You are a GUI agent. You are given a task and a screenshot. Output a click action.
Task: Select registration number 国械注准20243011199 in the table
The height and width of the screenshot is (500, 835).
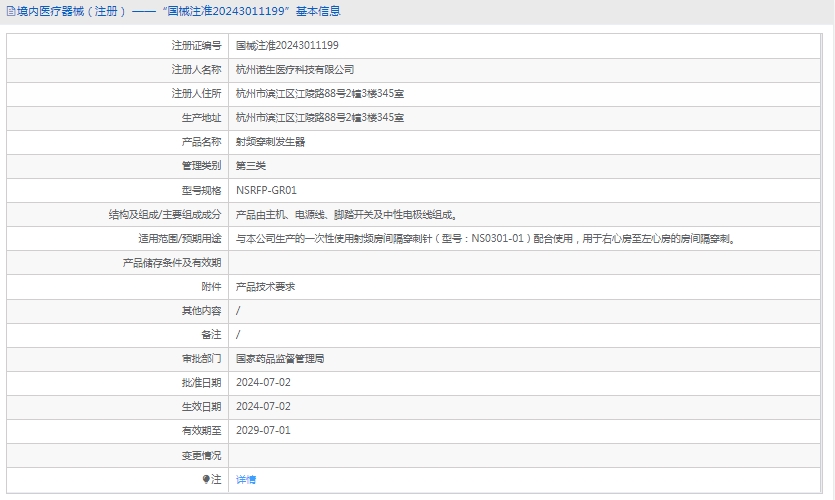287,46
